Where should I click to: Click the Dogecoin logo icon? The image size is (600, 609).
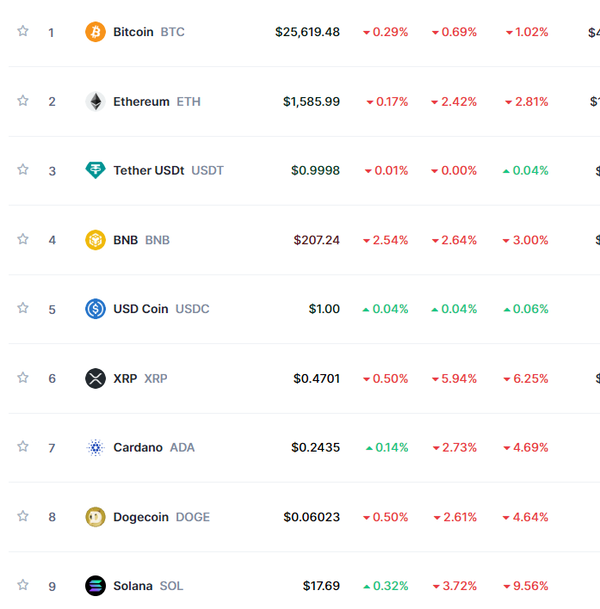tap(95, 517)
